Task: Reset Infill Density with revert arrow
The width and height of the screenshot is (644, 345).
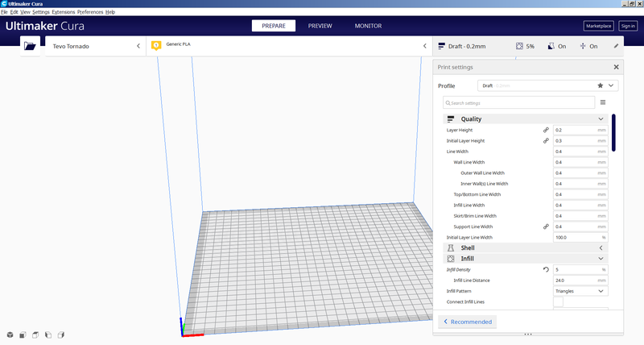Action: pyautogui.click(x=546, y=270)
